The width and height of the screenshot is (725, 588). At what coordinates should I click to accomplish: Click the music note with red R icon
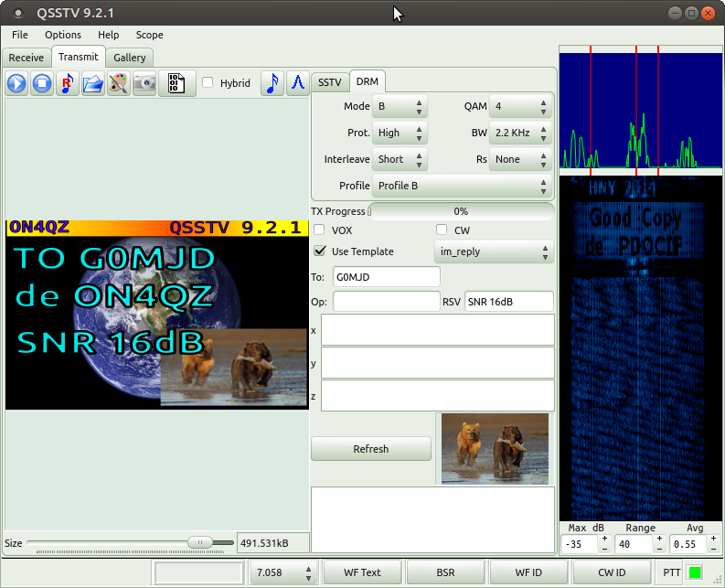click(67, 84)
